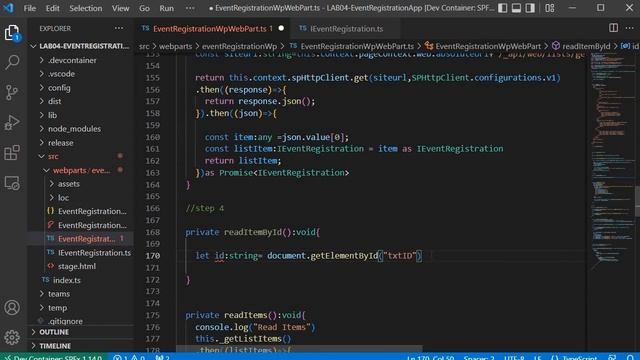The height and width of the screenshot is (360, 640).
Task: Open the Selection menu
Action: pyautogui.click(x=86, y=8)
